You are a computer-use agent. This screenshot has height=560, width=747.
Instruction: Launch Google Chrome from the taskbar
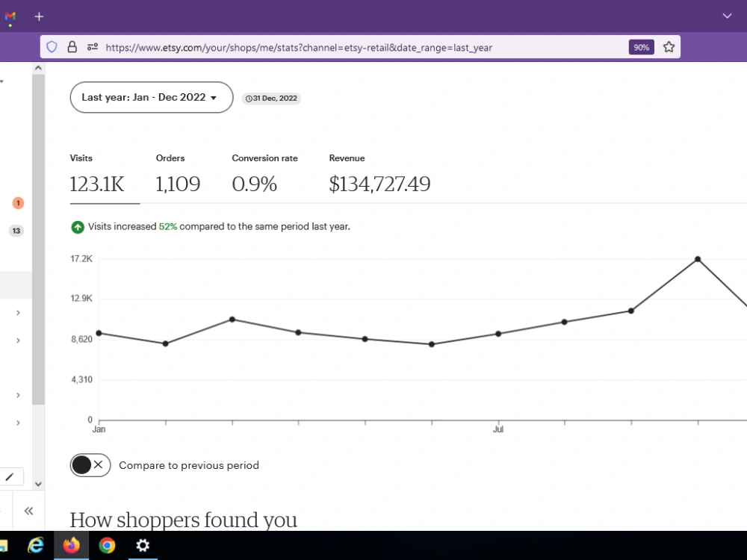click(107, 545)
